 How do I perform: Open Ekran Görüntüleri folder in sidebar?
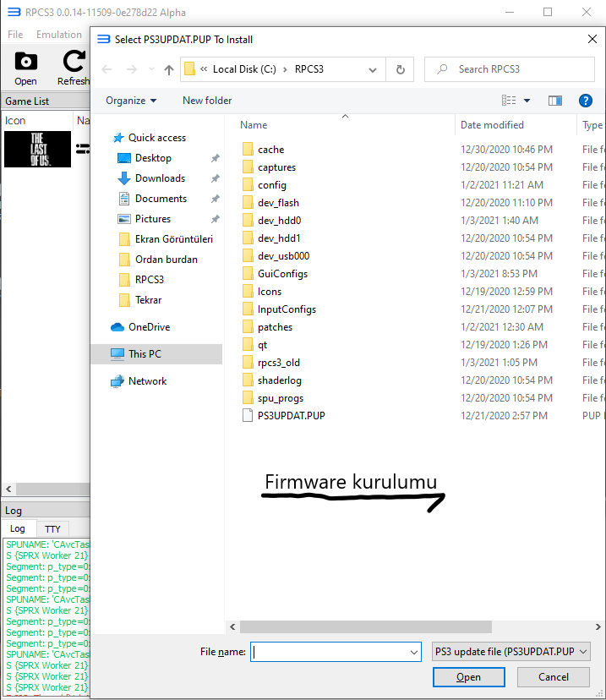click(x=173, y=239)
